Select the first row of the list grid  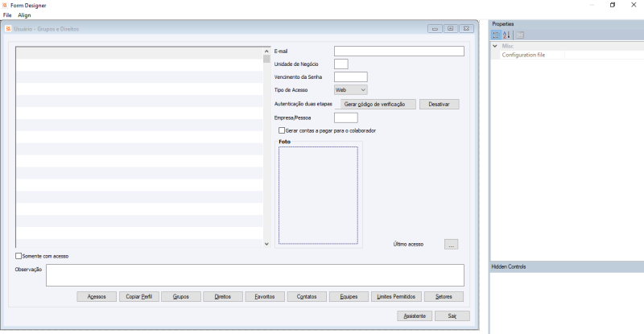[139, 53]
